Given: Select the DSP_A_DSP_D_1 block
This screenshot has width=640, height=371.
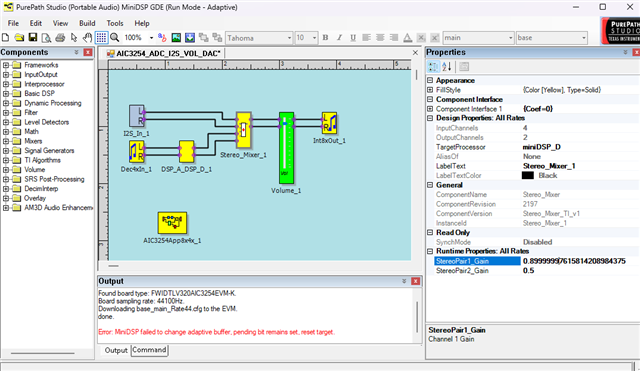Looking at the screenshot, I should click(x=187, y=151).
